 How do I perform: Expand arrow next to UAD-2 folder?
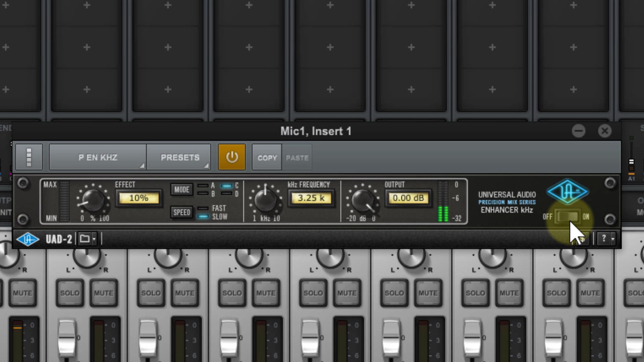94,239
